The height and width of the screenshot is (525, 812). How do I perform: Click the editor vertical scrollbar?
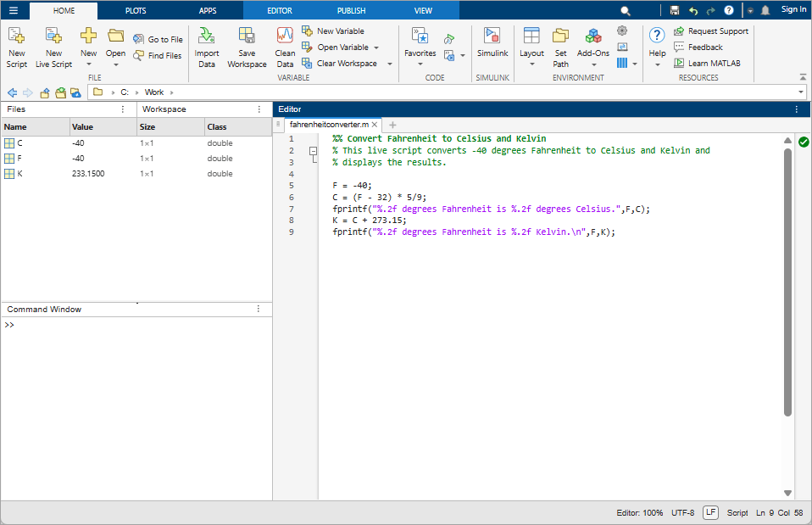[x=787, y=282]
